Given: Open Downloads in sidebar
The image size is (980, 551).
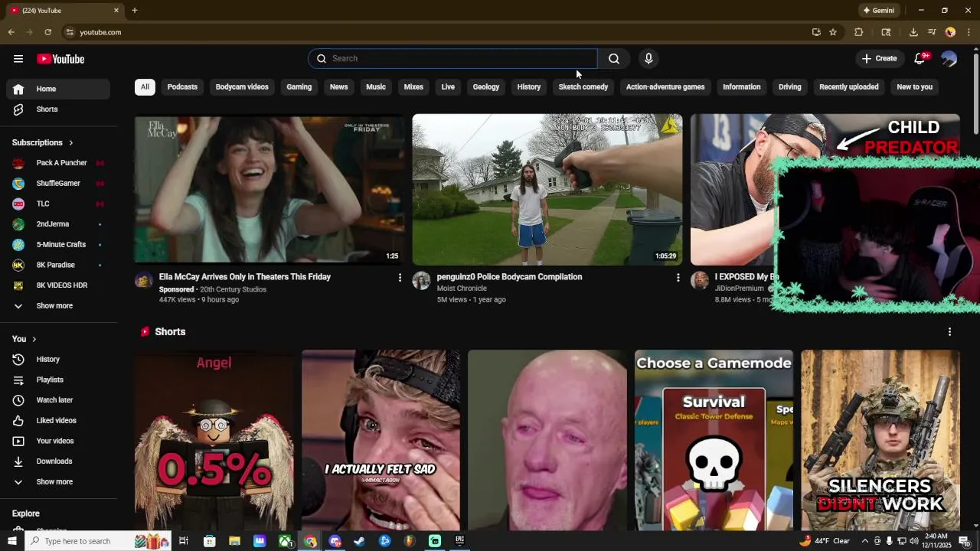Looking at the screenshot, I should pyautogui.click(x=58, y=461).
